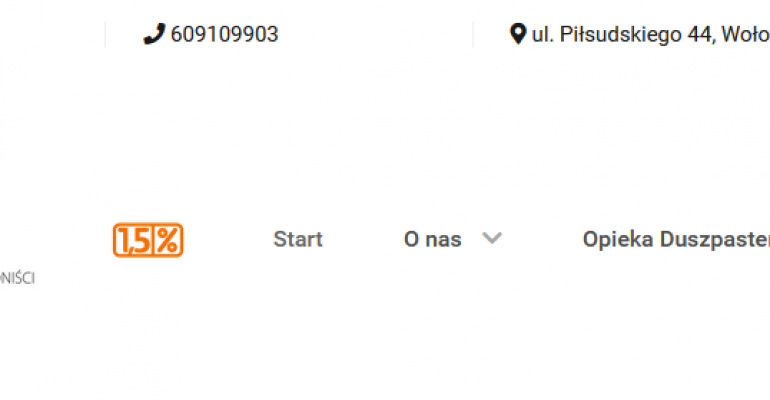
Task: Open the ul. Piłsudskiego 44 address link
Action: (651, 34)
